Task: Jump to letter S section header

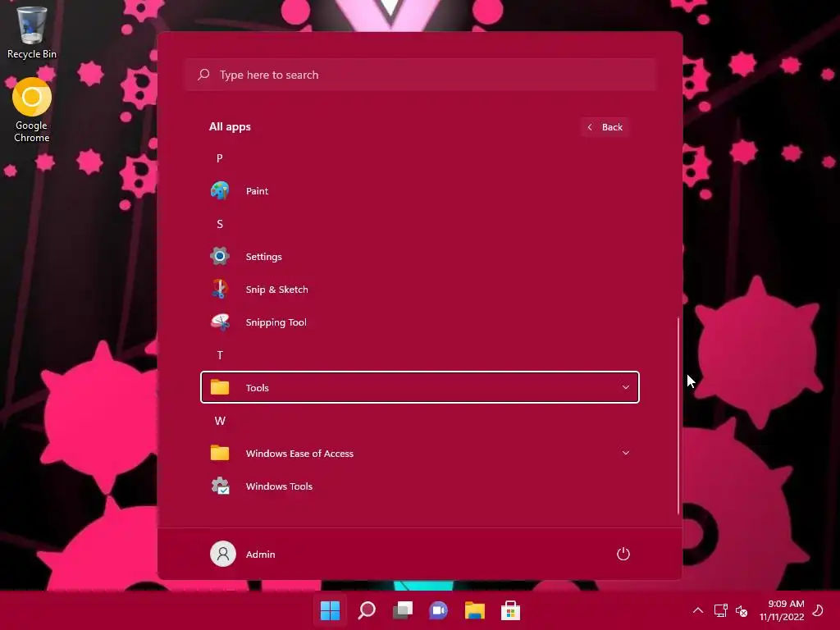Action: 220,224
